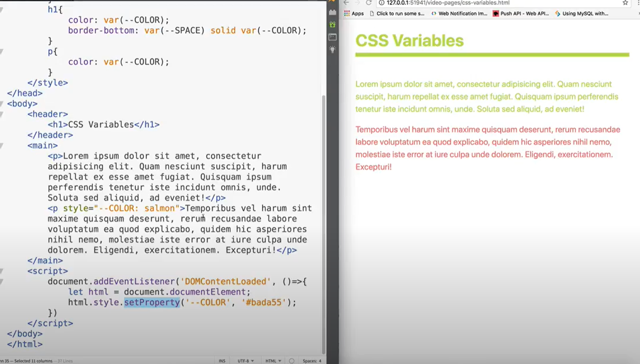Go back in the browser
Viewport: 640px width, 364px height.
pyautogui.click(x=346, y=3)
